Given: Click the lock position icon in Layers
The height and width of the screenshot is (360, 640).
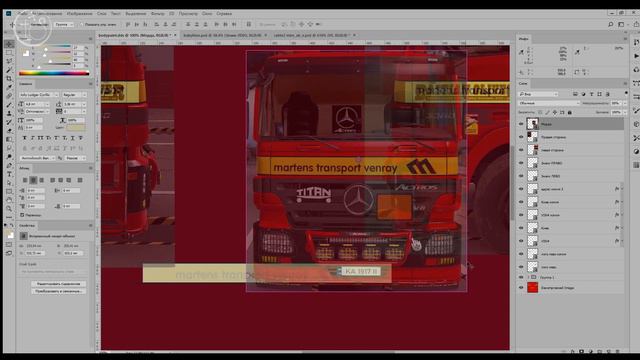Looking at the screenshot, I should click(555, 112).
